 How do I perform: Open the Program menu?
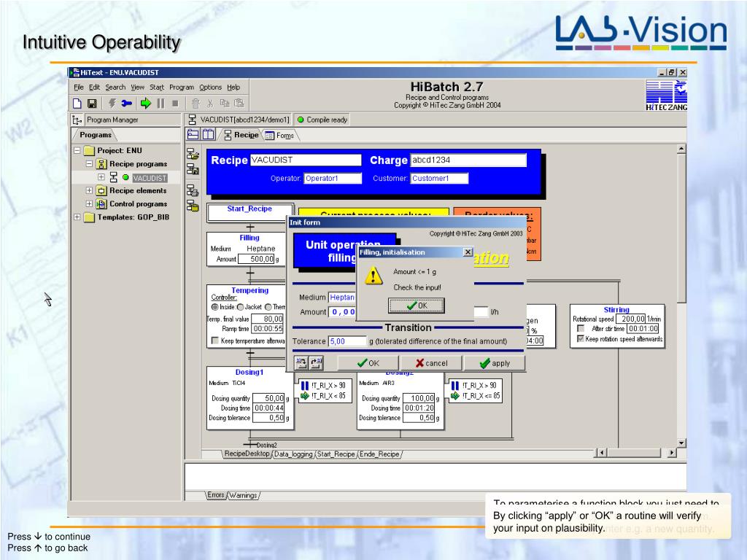(182, 87)
